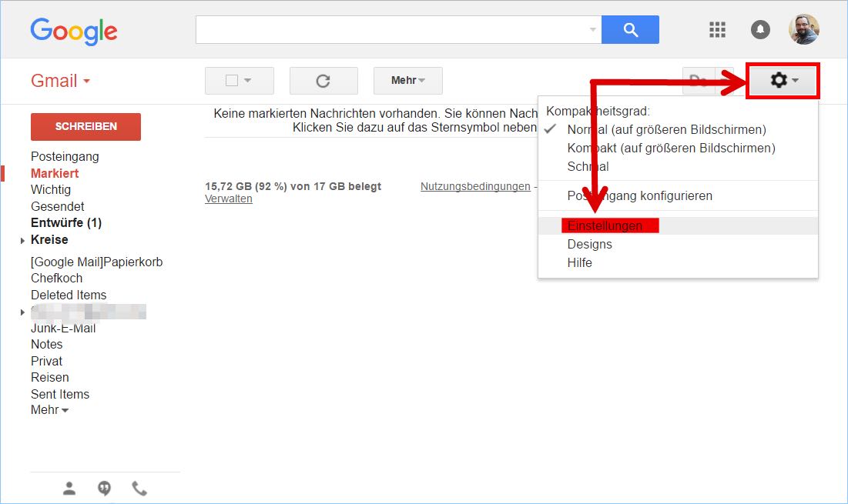The height and width of the screenshot is (504, 848).
Task: Open the Mehr toolbar dropdown
Action: [x=407, y=81]
